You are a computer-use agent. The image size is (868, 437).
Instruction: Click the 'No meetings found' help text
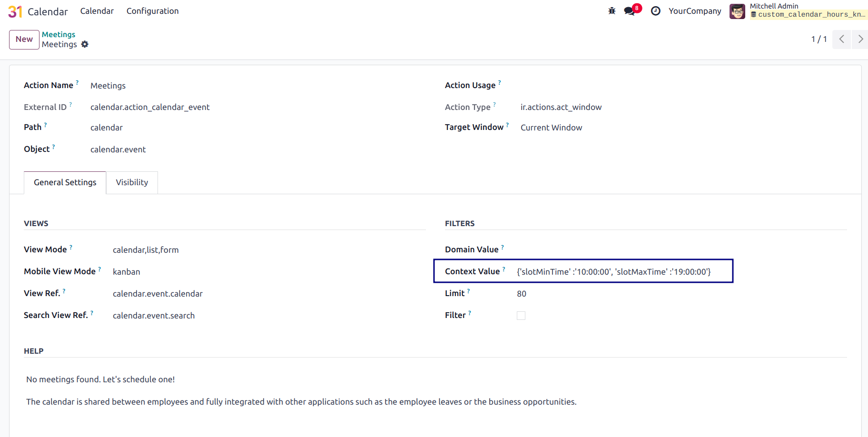click(x=100, y=379)
